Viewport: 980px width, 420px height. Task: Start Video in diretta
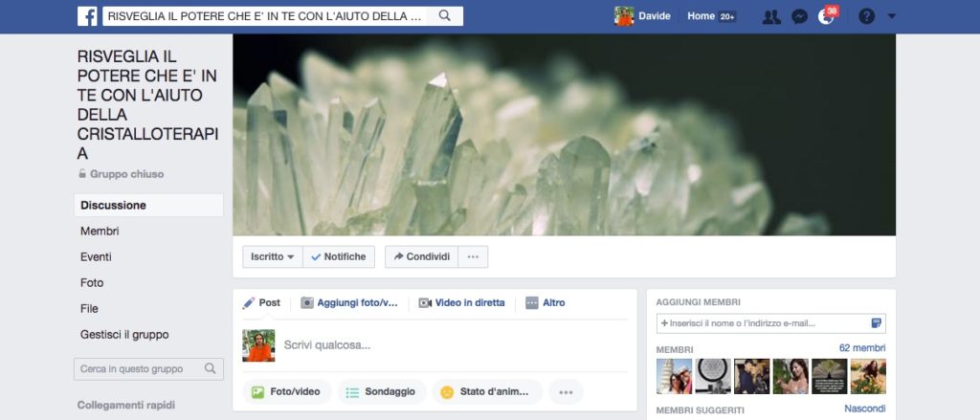(462, 303)
